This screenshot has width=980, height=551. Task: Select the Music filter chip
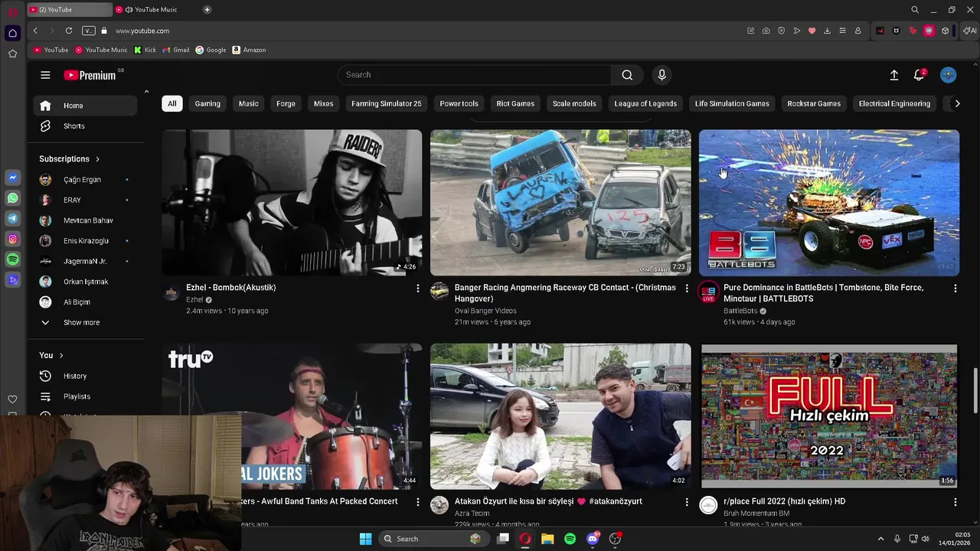[x=248, y=103]
